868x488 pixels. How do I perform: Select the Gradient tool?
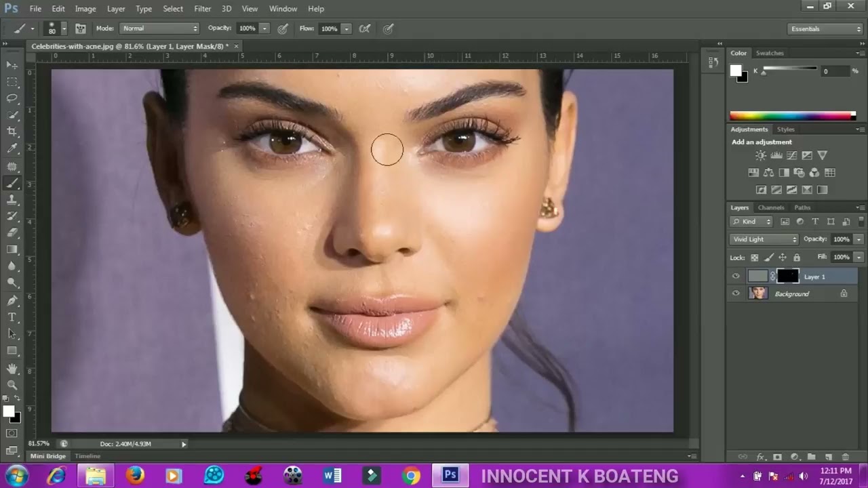pos(12,249)
